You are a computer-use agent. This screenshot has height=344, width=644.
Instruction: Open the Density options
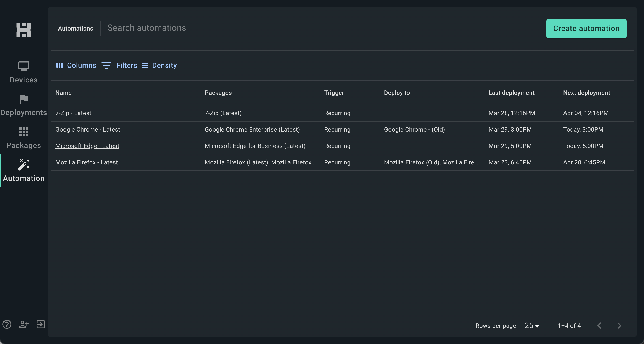(x=159, y=65)
